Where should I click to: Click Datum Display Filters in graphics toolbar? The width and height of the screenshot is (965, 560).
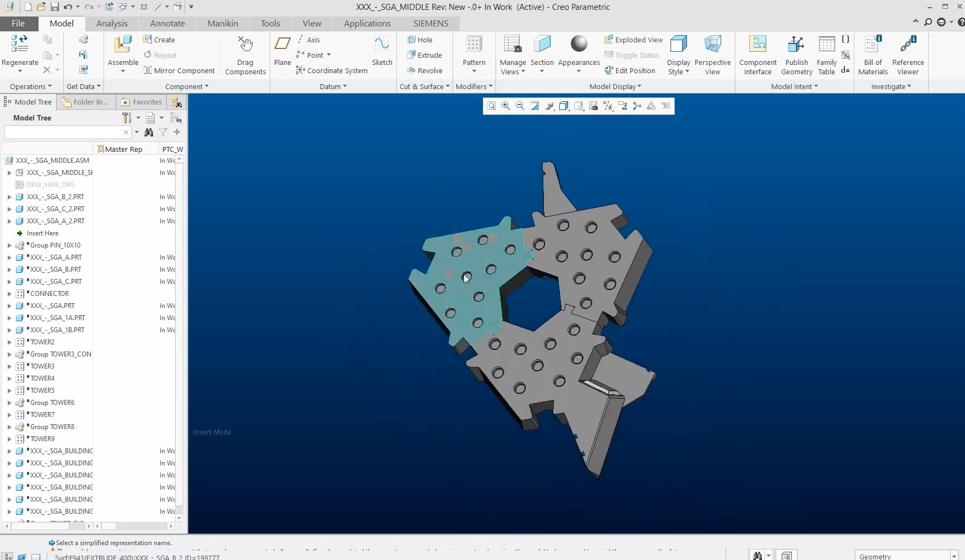click(x=608, y=106)
